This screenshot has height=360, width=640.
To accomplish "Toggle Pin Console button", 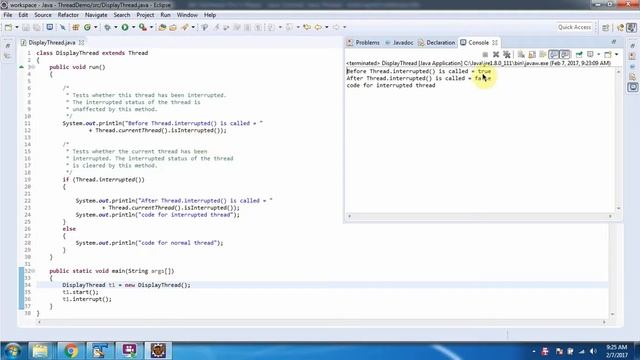I will pos(579,54).
